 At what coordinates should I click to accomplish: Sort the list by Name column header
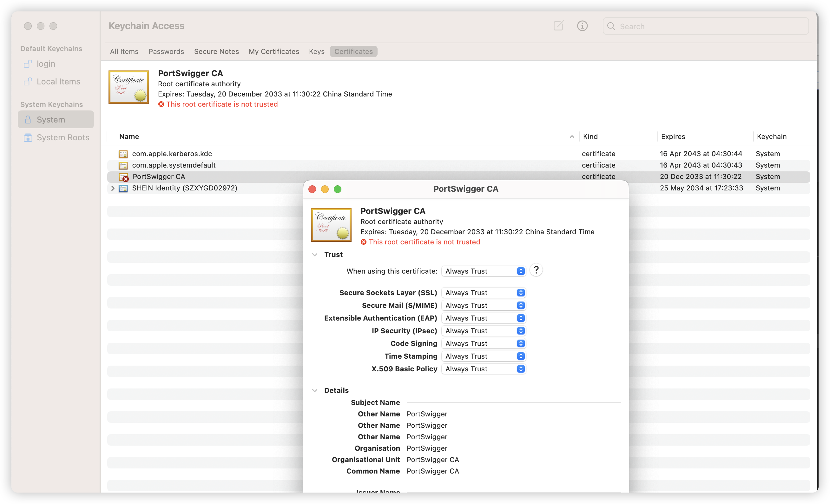click(129, 136)
